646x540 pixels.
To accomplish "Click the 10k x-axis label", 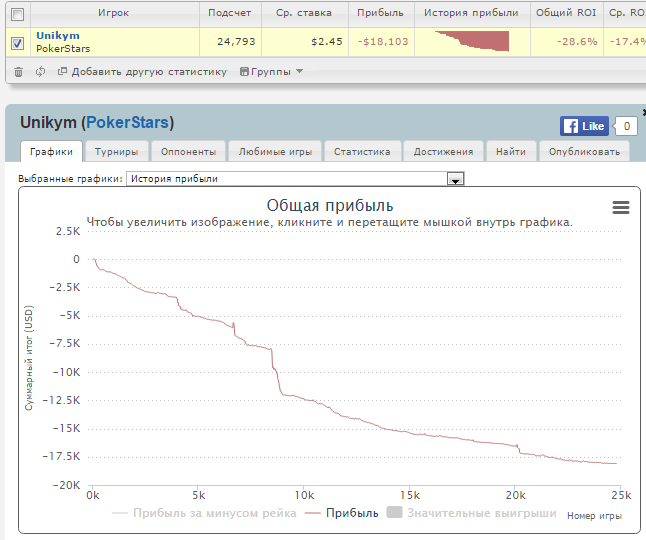I will click(x=304, y=495).
